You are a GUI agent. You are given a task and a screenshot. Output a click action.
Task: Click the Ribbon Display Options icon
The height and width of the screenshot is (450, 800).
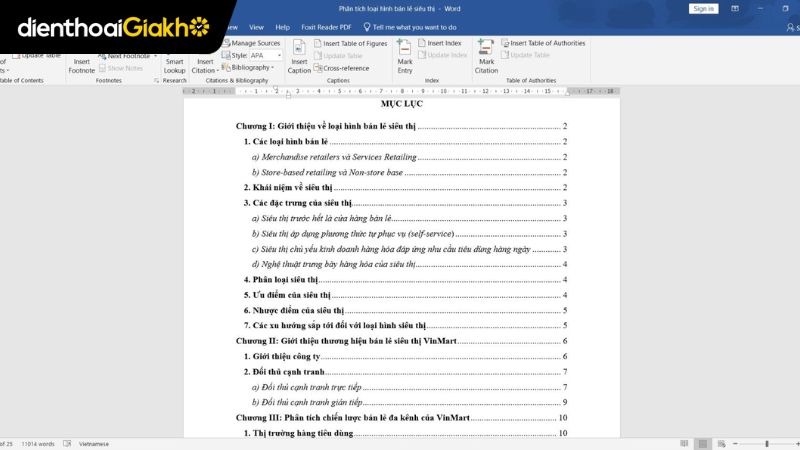(x=735, y=9)
